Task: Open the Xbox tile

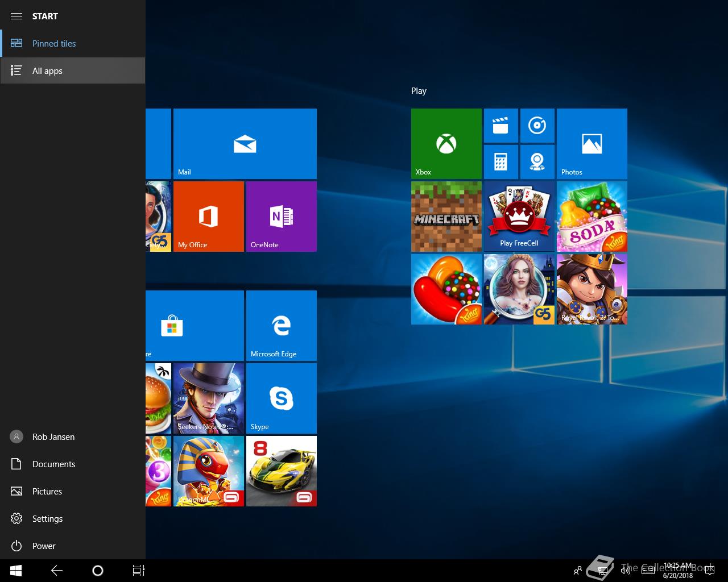Action: [x=446, y=144]
